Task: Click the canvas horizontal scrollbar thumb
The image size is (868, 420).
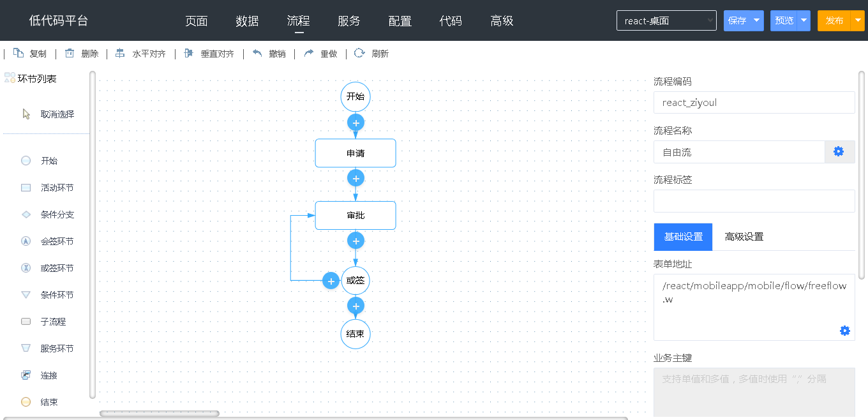Action: point(160,414)
